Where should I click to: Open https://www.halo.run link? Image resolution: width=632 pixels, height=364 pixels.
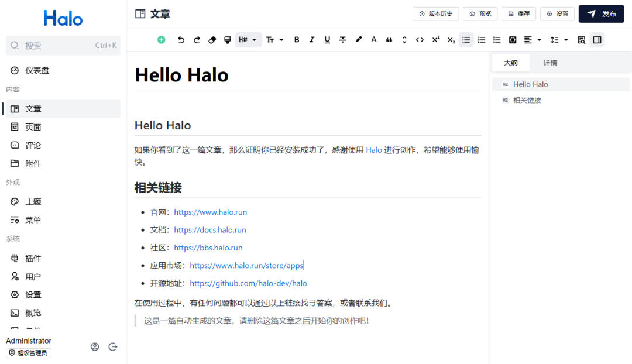[211, 212]
